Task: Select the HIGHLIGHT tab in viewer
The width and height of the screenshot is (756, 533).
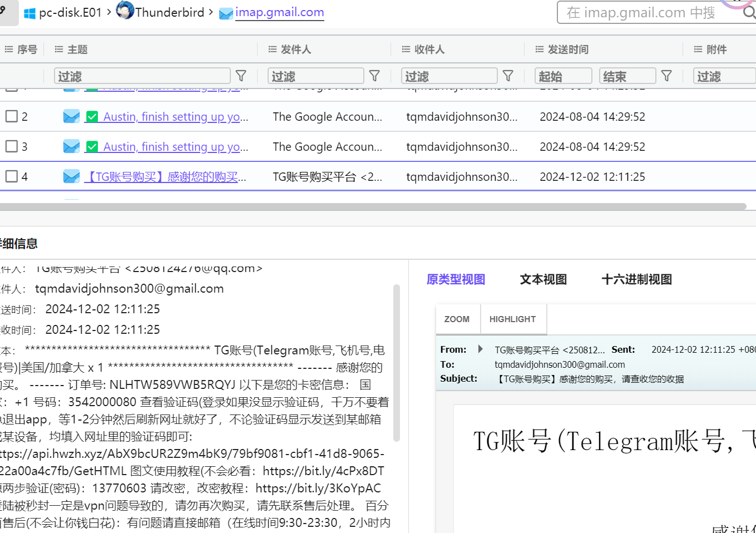Action: click(x=512, y=319)
